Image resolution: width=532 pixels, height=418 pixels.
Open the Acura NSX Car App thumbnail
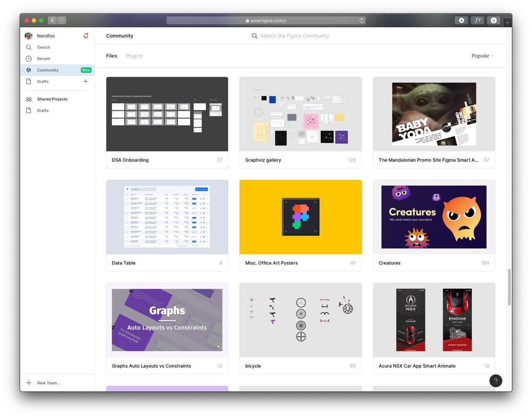click(434, 320)
